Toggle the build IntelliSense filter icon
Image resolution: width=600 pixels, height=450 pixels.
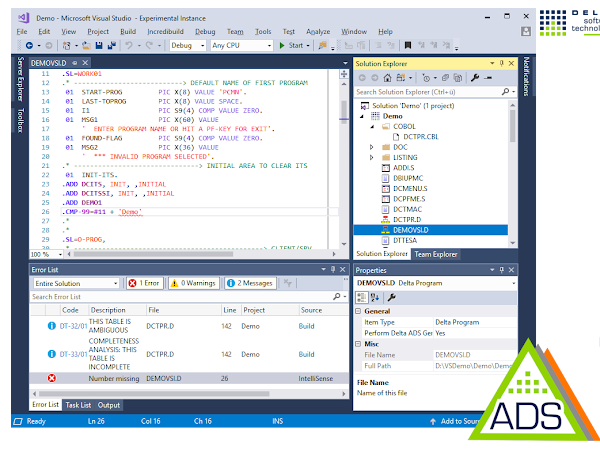pos(287,283)
